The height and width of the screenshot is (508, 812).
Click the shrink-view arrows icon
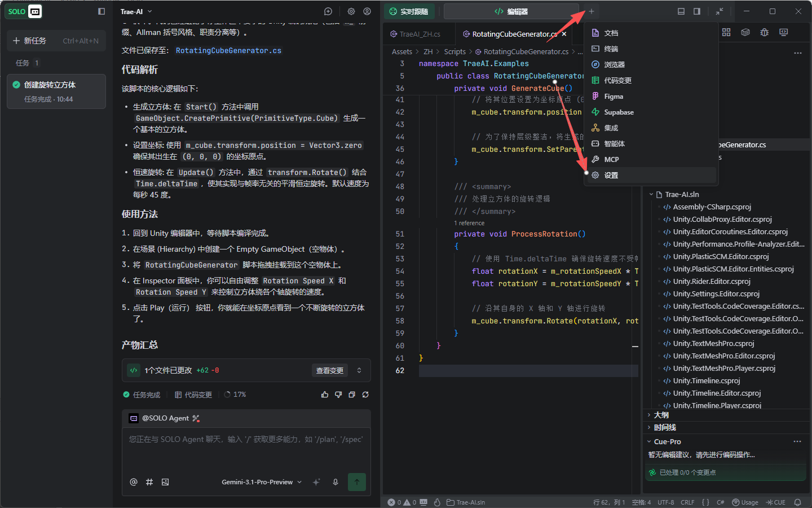[x=720, y=11]
